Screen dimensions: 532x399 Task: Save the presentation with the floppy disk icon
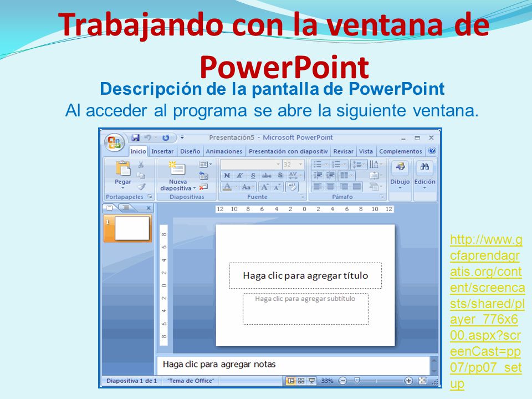click(x=136, y=137)
